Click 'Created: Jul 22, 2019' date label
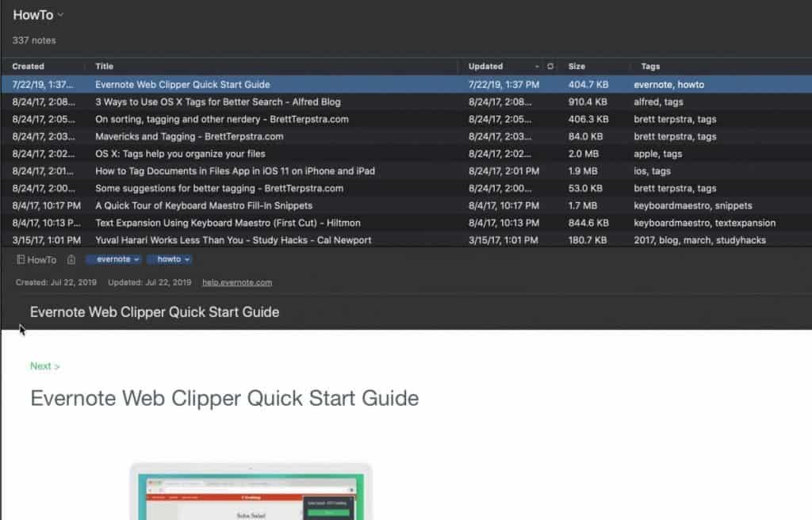 [x=56, y=282]
